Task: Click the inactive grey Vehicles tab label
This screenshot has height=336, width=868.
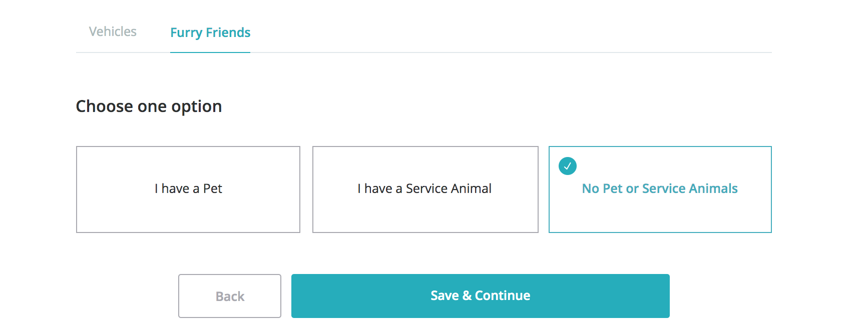Action: pyautogui.click(x=113, y=31)
